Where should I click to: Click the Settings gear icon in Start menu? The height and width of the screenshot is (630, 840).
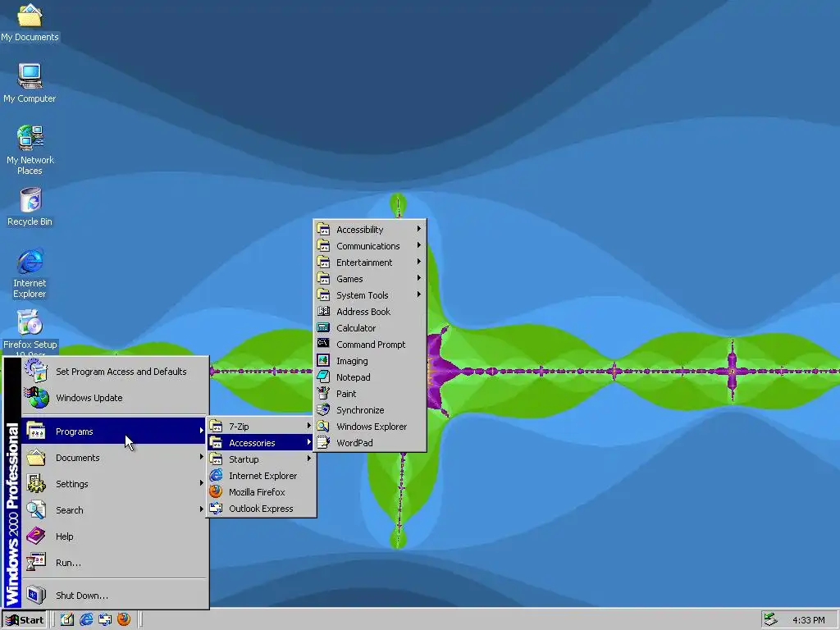pos(36,484)
